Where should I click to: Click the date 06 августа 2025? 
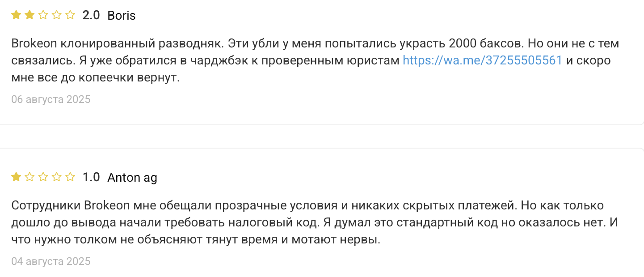[51, 99]
